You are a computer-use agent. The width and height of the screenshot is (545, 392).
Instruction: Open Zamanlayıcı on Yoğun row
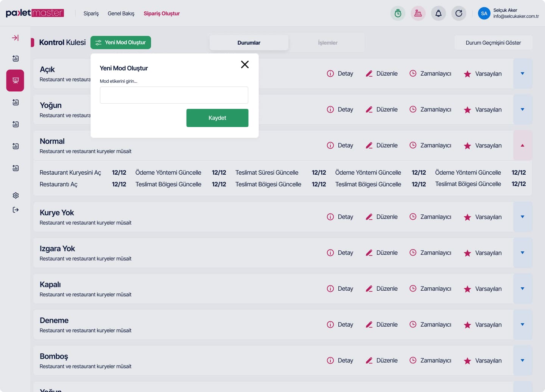[430, 109]
